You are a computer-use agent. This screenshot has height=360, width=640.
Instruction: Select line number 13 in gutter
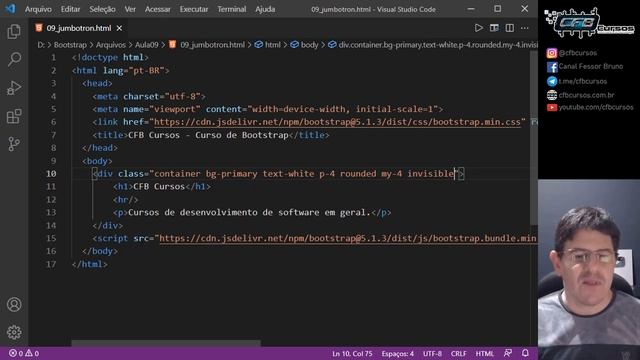coord(51,213)
